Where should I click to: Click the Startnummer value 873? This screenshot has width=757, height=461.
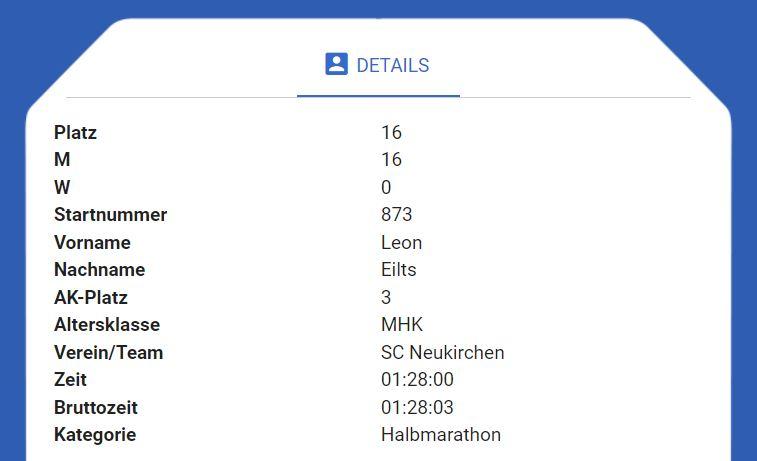click(396, 214)
